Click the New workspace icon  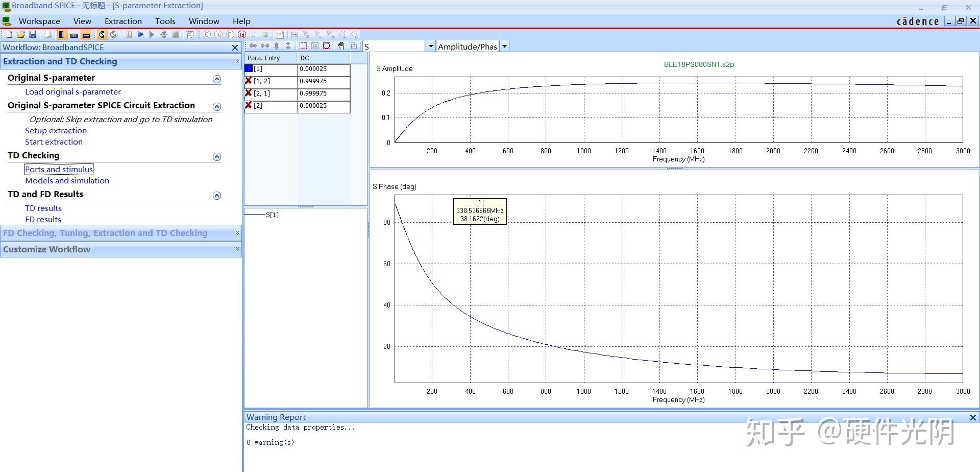coord(9,34)
